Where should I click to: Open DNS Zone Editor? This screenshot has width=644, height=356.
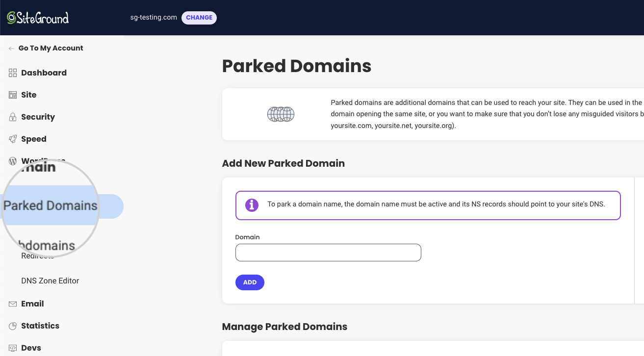[x=50, y=281]
